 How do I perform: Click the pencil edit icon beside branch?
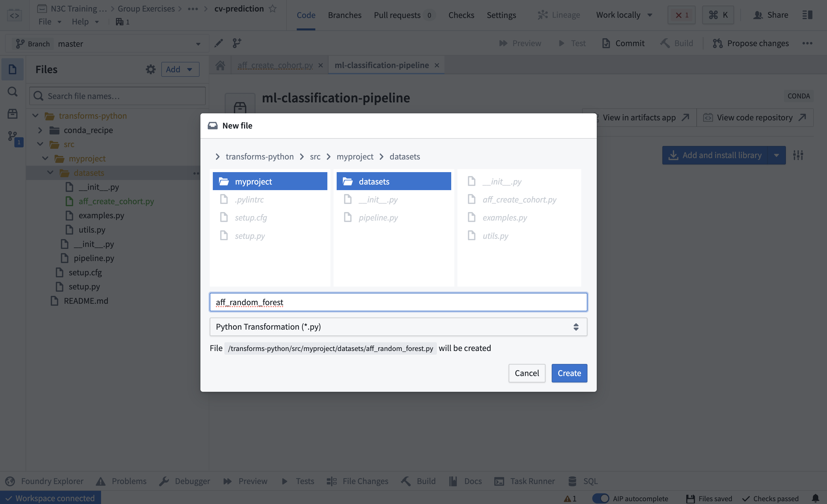(218, 43)
